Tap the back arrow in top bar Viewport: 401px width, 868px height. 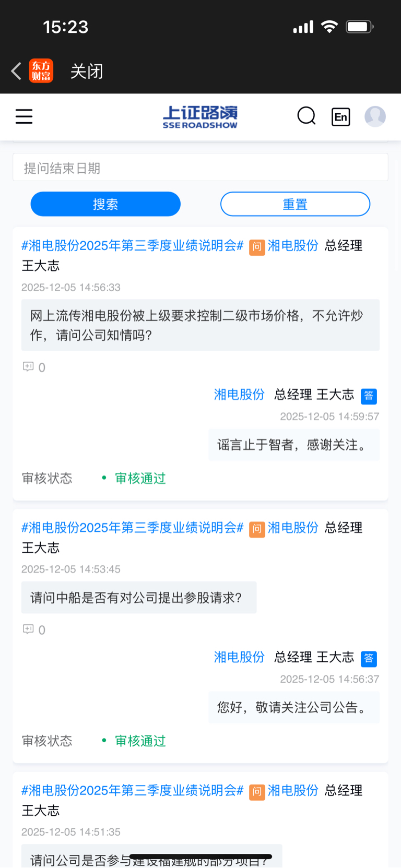click(16, 71)
